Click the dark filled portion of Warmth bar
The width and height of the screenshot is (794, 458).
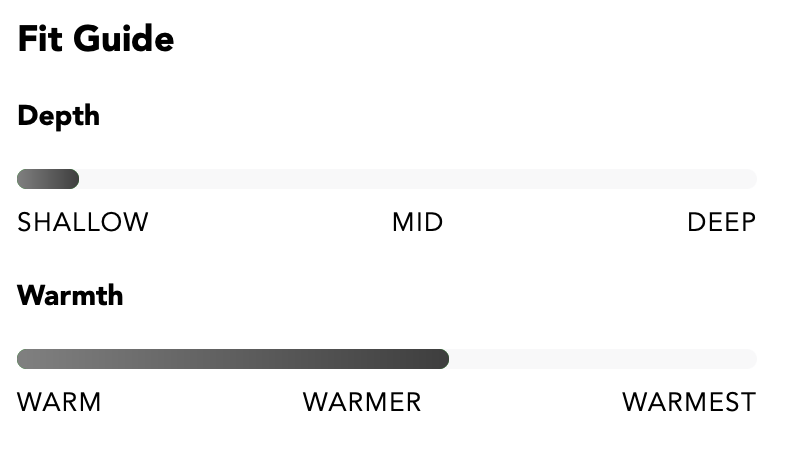tap(233, 359)
